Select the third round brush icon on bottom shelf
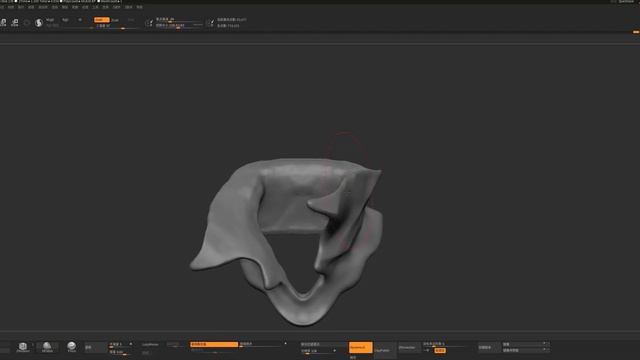Viewport: 640px width, 360px height. pyautogui.click(x=71, y=347)
